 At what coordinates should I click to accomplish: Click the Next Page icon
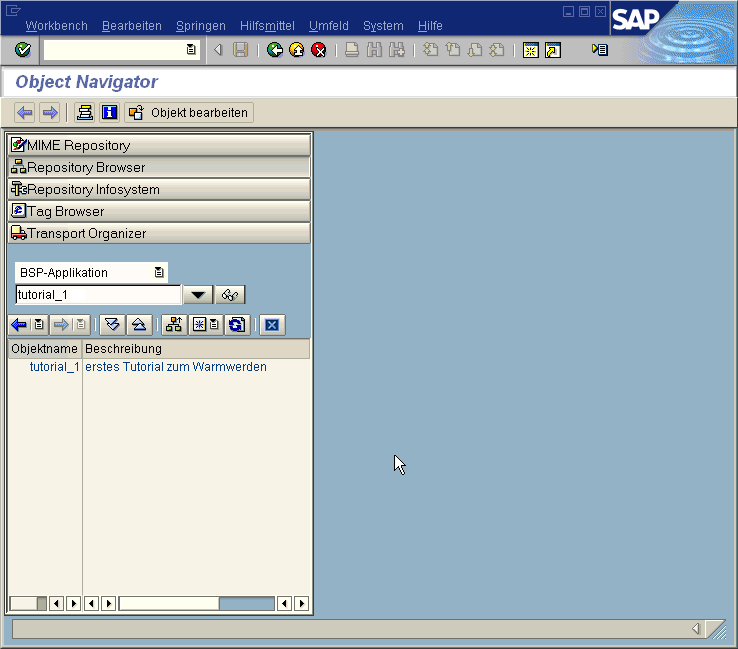475,50
